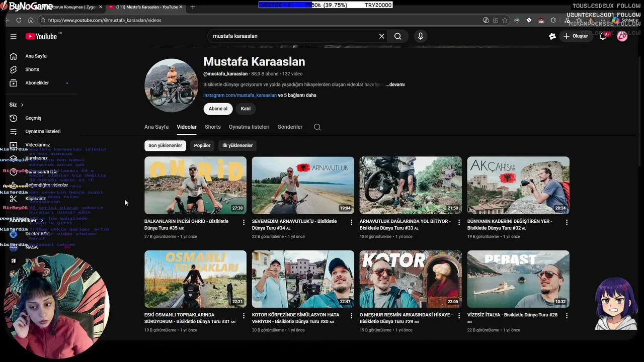Image resolution: width=644 pixels, height=362 pixels.
Task: Go to browser home page button
Action: [x=31, y=20]
